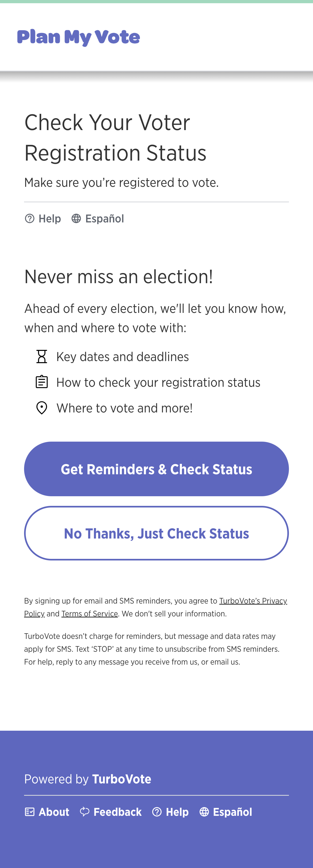This screenshot has height=868, width=313.
Task: Click the Español globe icon near top
Action: 76,218
